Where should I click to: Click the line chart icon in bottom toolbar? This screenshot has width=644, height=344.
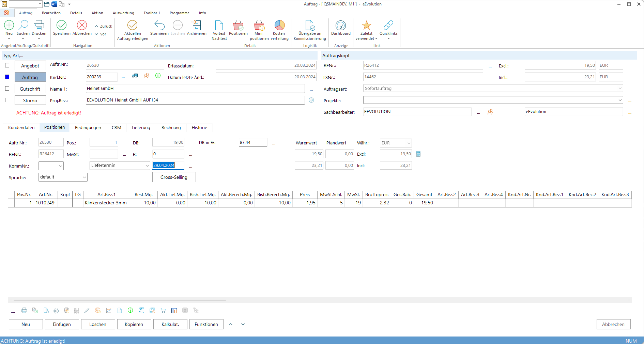[109, 310]
